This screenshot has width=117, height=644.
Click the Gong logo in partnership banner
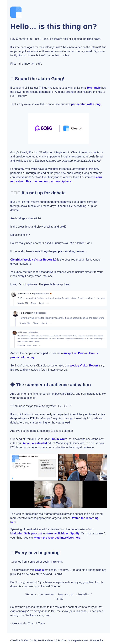pos(43,128)
